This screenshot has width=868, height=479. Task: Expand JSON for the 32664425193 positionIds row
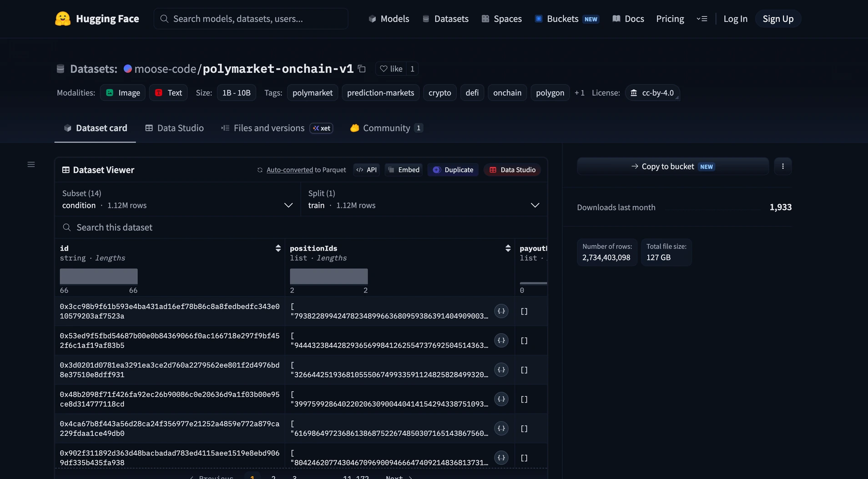pos(501,370)
